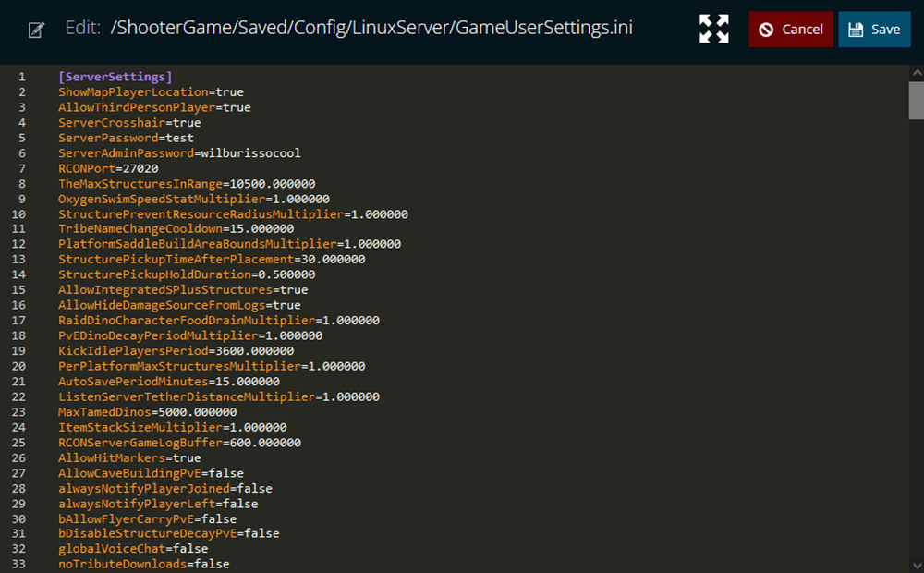The image size is (924, 573).
Task: Click the file path in the title bar
Action: (371, 28)
